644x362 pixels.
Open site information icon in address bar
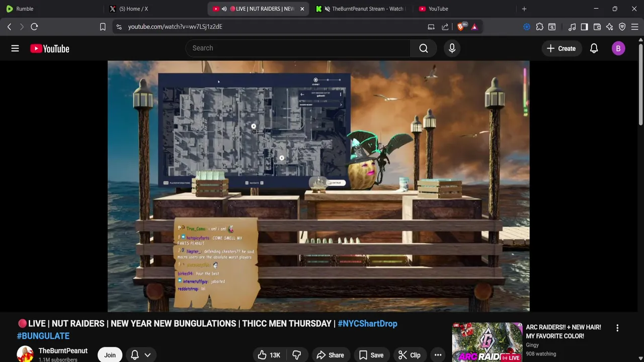(119, 27)
